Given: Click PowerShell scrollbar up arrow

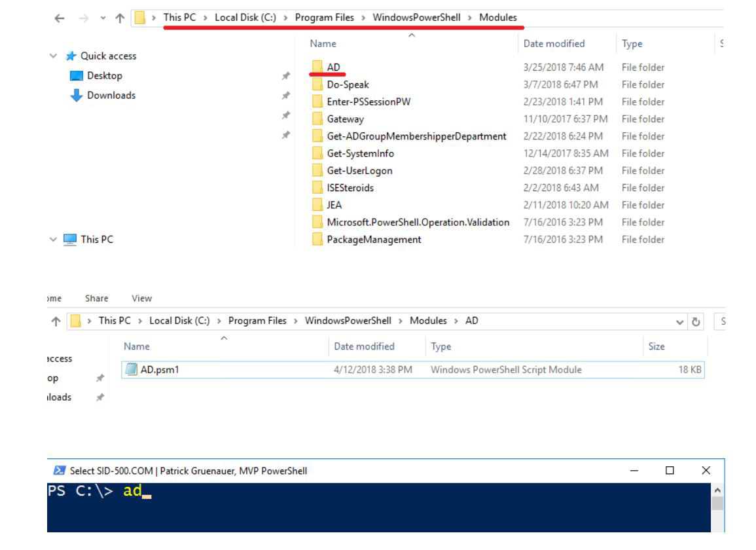Looking at the screenshot, I should [717, 490].
